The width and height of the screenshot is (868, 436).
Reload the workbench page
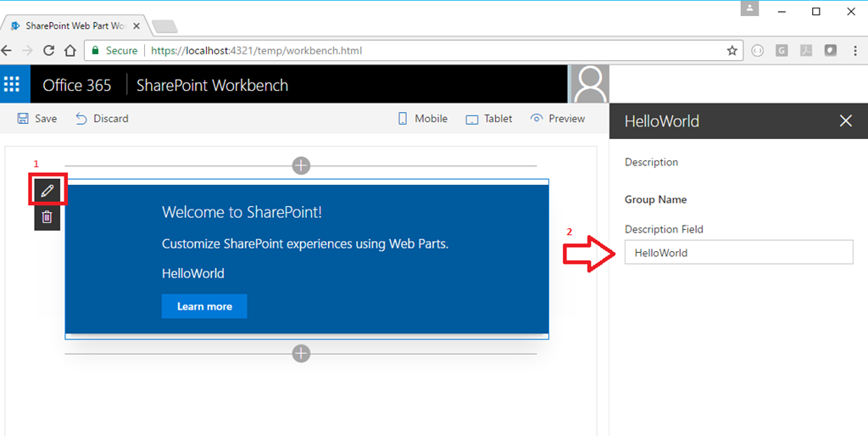(x=48, y=50)
